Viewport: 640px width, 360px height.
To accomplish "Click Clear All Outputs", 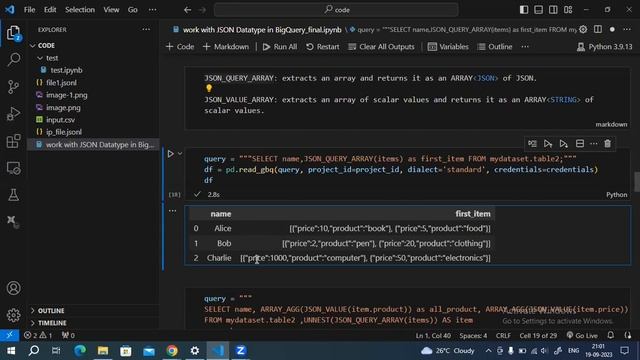I will point(381,47).
